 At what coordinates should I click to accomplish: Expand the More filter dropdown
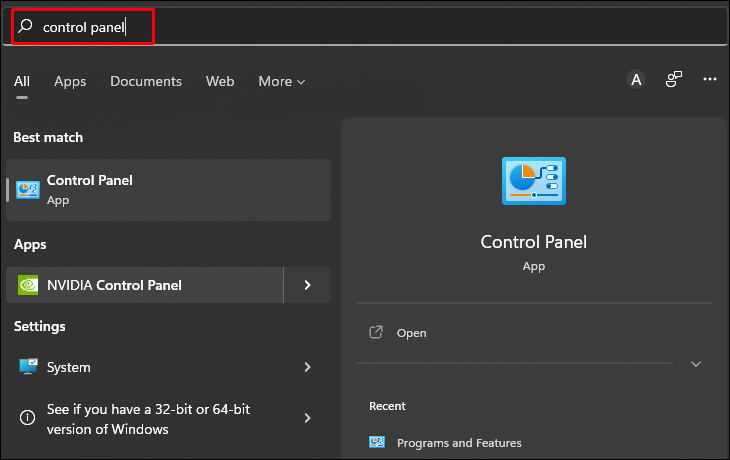click(x=282, y=81)
